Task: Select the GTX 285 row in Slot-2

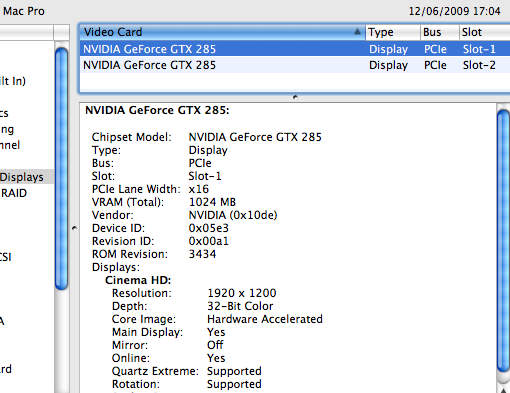Action: pyautogui.click(x=295, y=65)
